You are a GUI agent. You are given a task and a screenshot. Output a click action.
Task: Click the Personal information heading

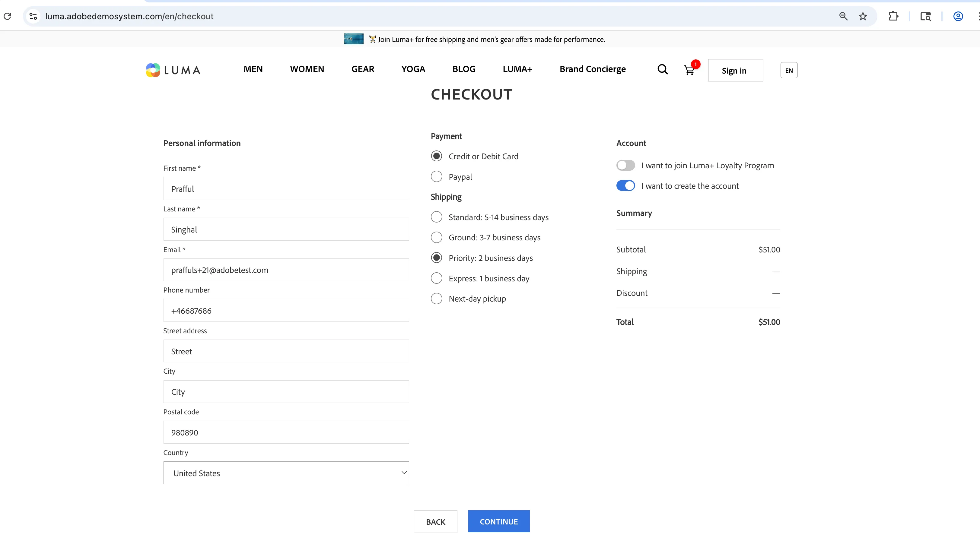[x=202, y=143]
